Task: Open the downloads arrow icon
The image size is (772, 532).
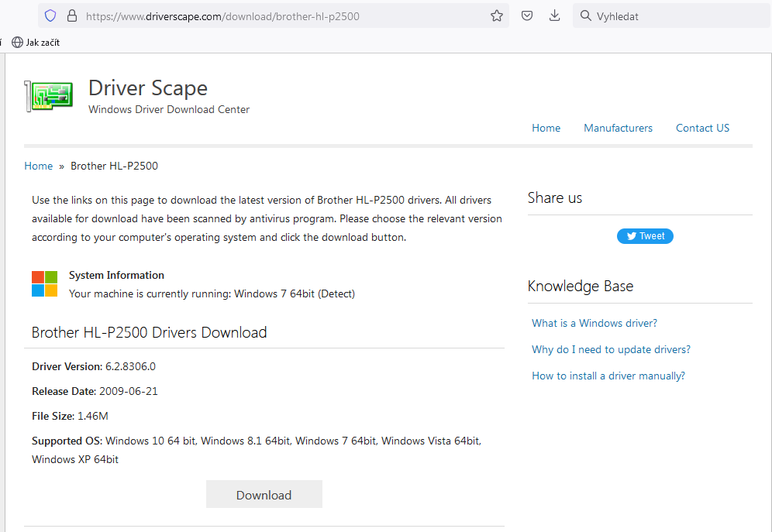Action: point(554,15)
